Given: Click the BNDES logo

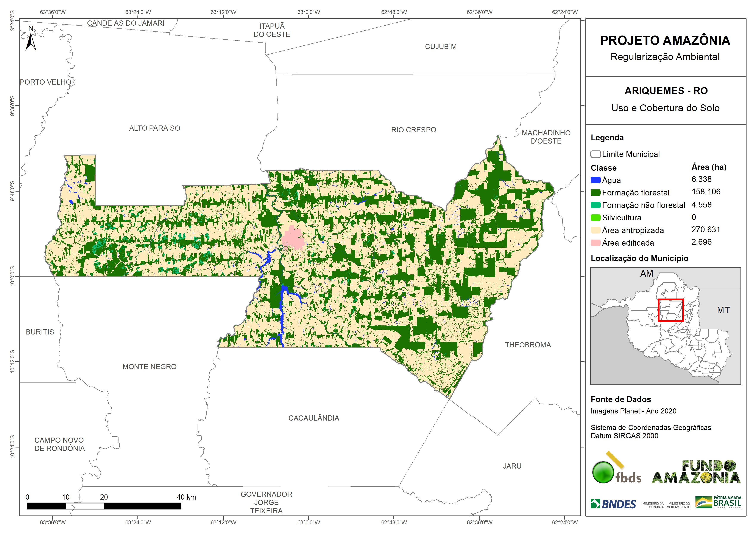Looking at the screenshot, I should [613, 504].
